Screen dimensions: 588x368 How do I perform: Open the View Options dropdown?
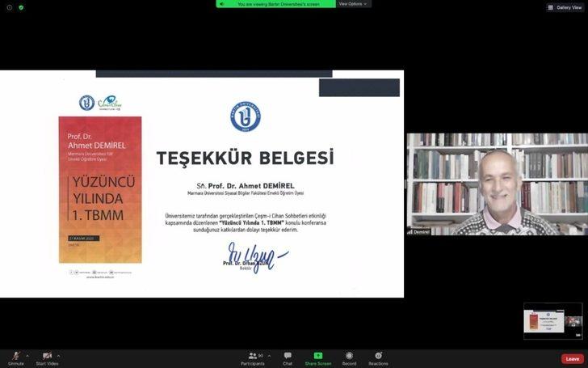click(352, 4)
